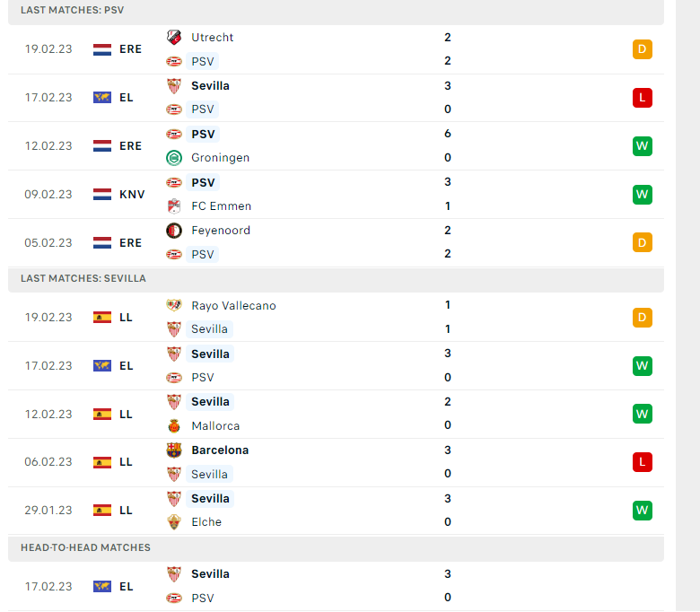This screenshot has height=612, width=700.
Task: Click the FC Emmen team logo
Action: pyautogui.click(x=174, y=206)
